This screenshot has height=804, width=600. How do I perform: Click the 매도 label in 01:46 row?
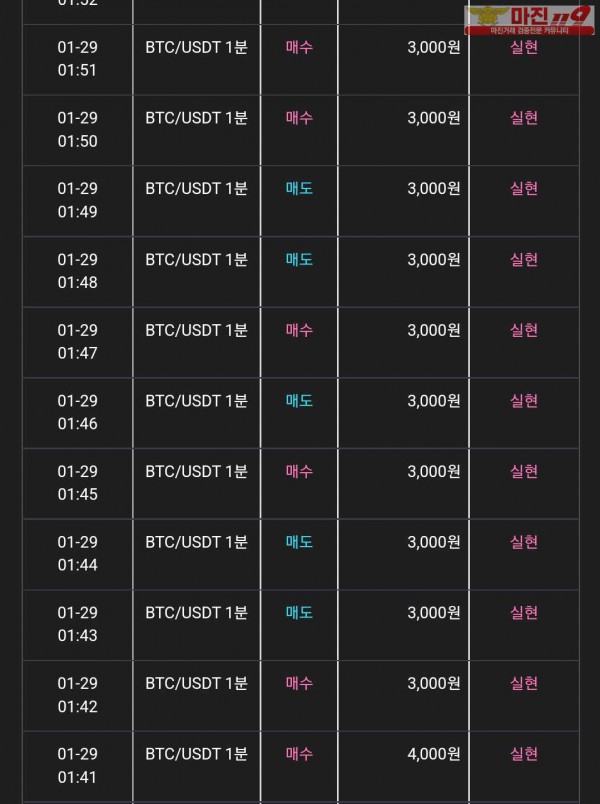click(299, 401)
